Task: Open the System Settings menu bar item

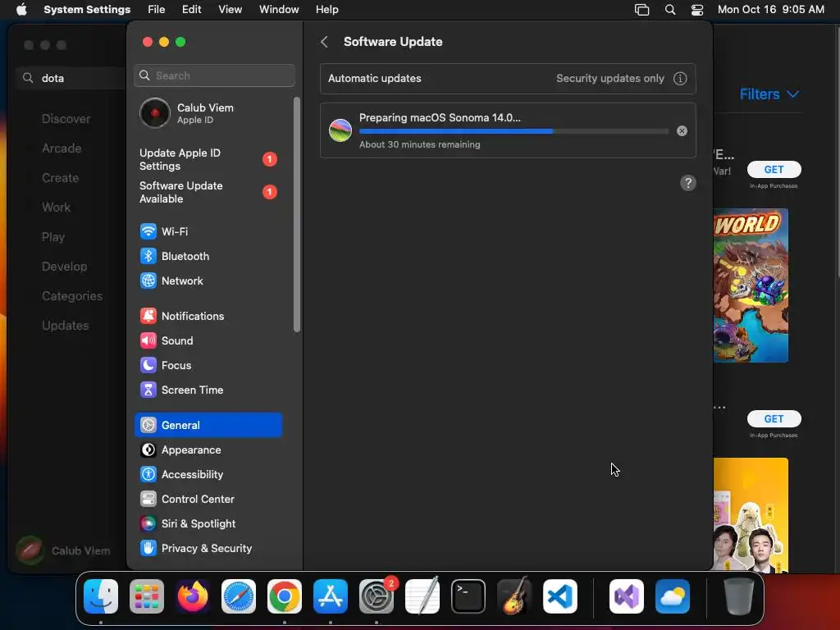Action: [87, 10]
